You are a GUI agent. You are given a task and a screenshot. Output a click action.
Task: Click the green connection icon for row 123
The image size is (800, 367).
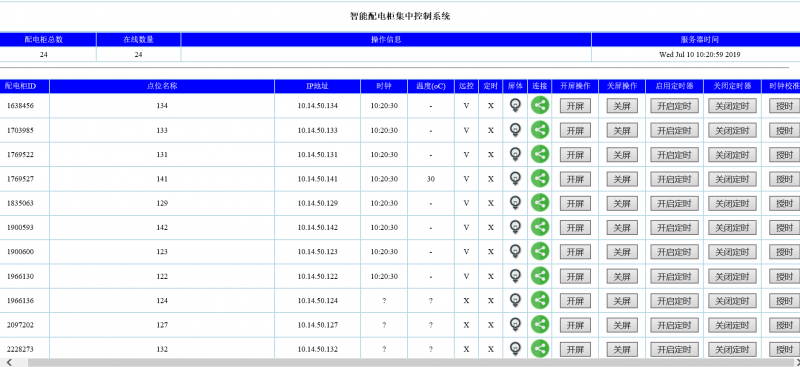pos(540,251)
